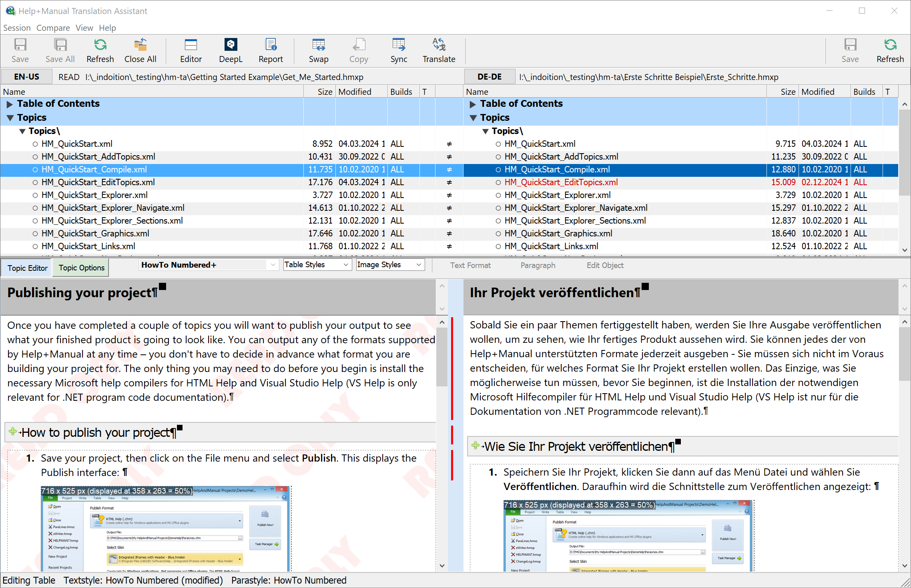Click the DeepL translation icon
911x588 pixels.
[x=231, y=50]
